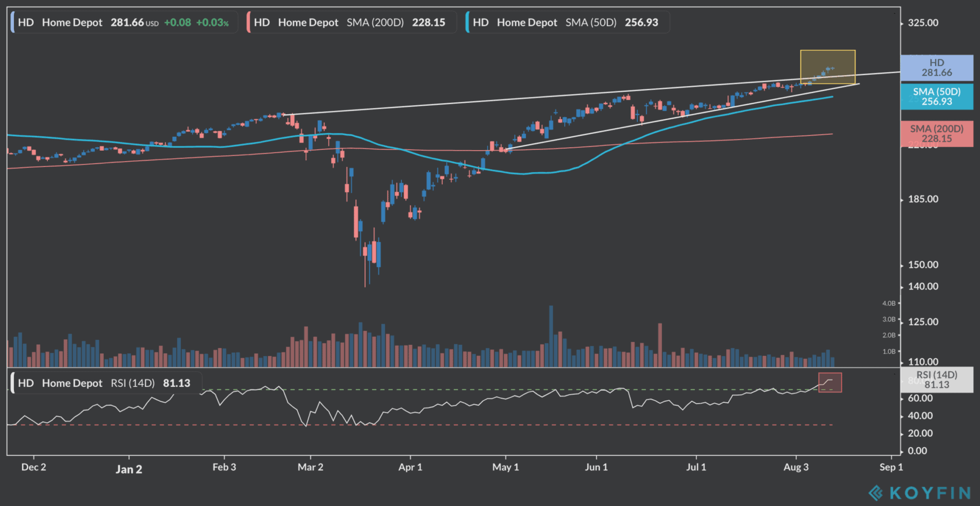Click the 3.0B volume axis label
The height and width of the screenshot is (506, 980).
(x=889, y=319)
